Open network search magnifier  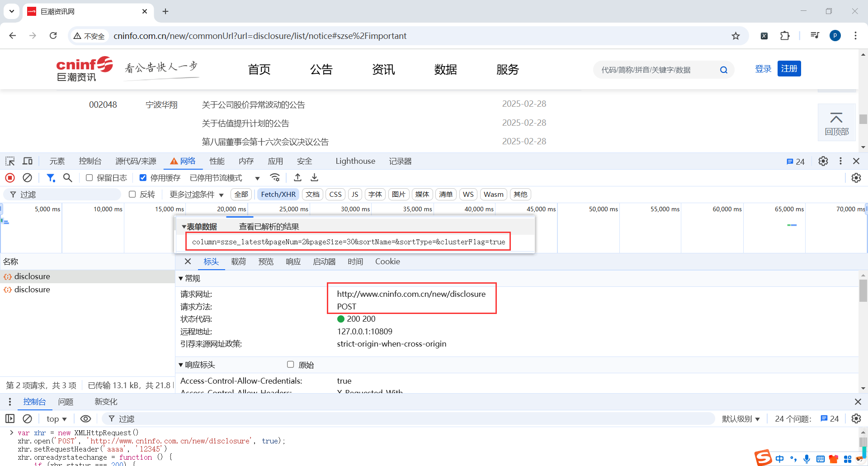[x=67, y=178]
